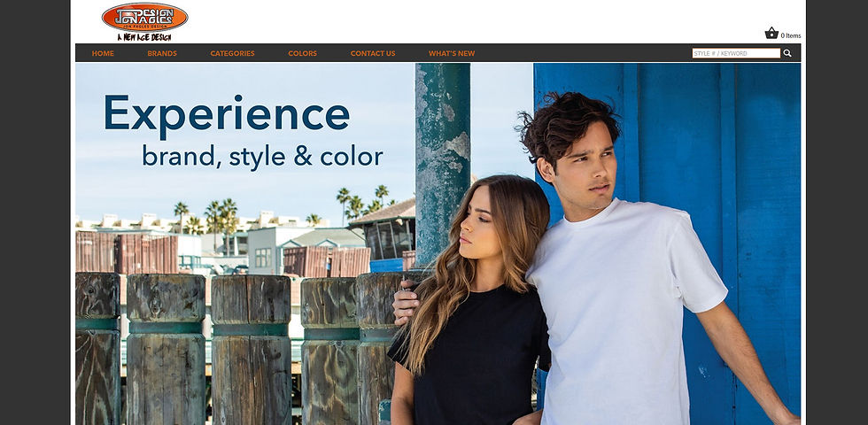Open the HOME menu item
868x425 pixels.
point(103,54)
